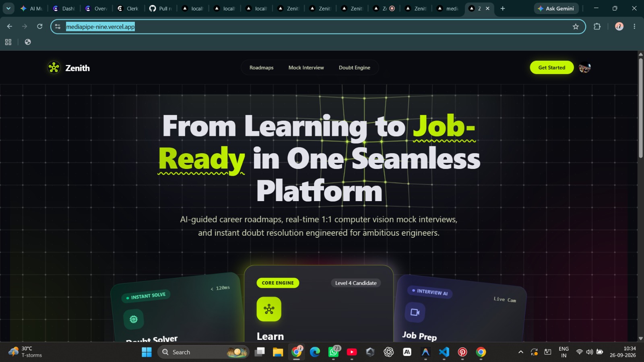Open the weather widget showing 30°C
This screenshot has width=644, height=362.
[x=25, y=352]
